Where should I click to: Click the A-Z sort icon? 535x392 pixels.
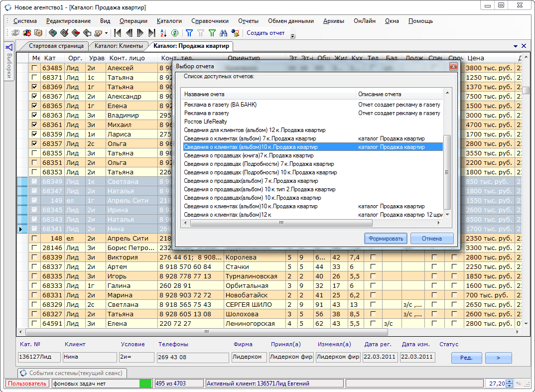tap(163, 33)
